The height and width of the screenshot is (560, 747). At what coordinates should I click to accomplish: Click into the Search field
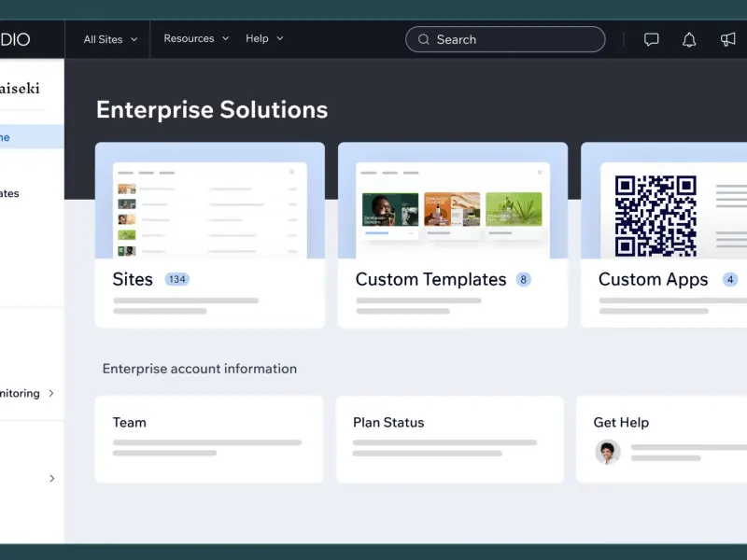(505, 39)
